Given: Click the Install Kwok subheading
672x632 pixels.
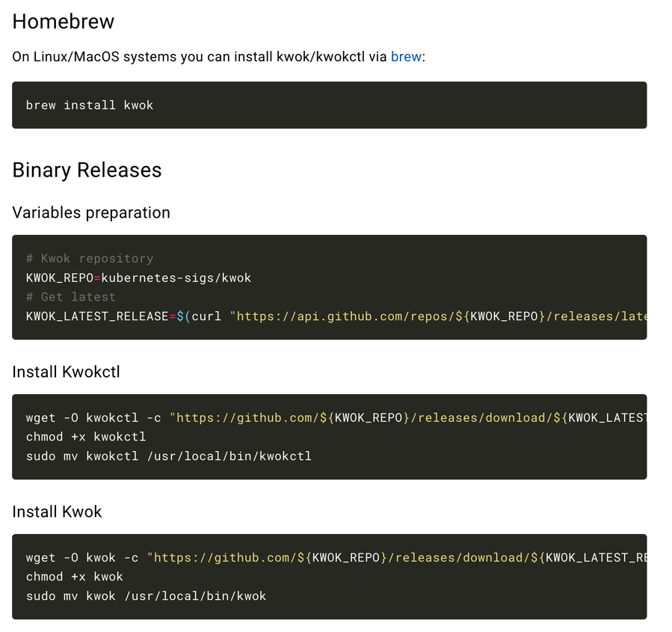Looking at the screenshot, I should pos(57,512).
